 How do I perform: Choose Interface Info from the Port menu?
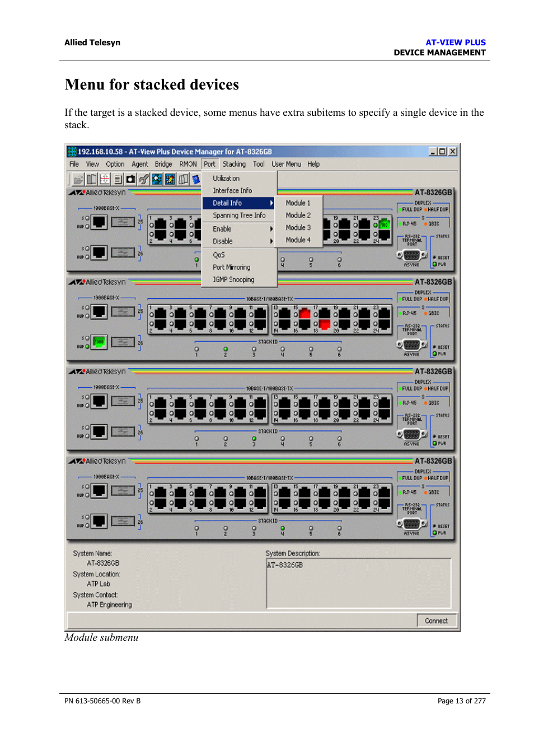point(239,190)
